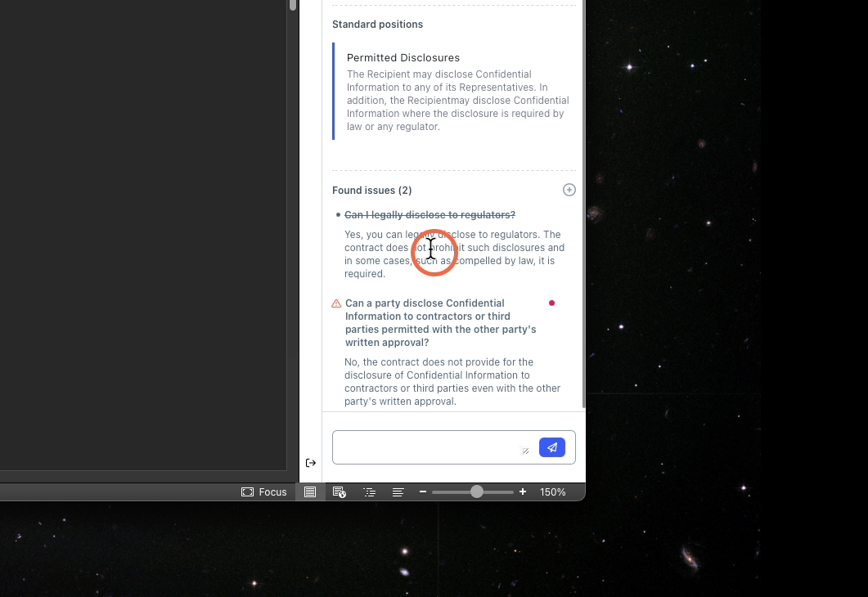868x597 pixels.
Task: Click the red dot status indicator
Action: point(551,303)
